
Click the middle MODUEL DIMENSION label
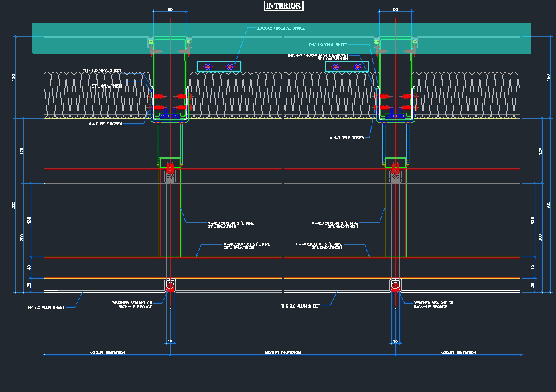(283, 352)
